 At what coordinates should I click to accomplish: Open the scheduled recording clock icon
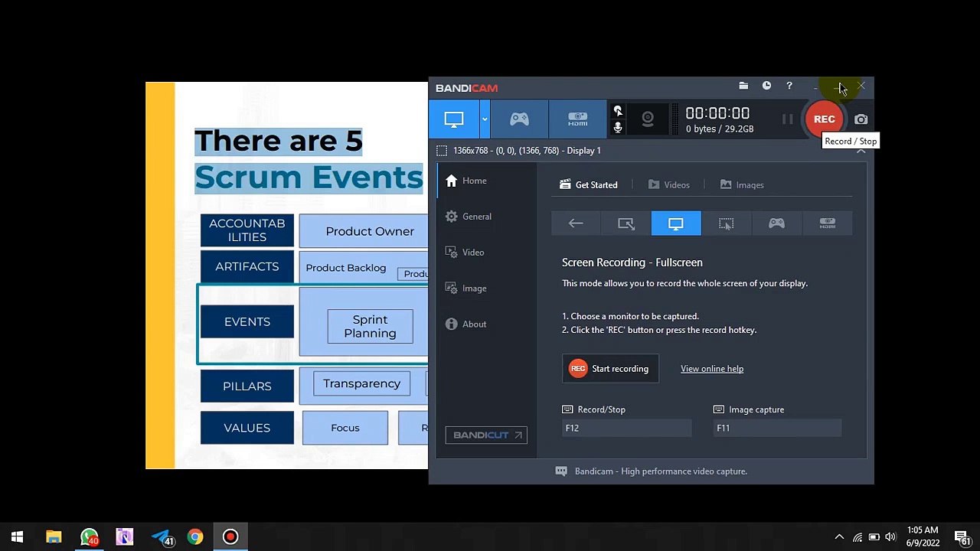click(766, 86)
